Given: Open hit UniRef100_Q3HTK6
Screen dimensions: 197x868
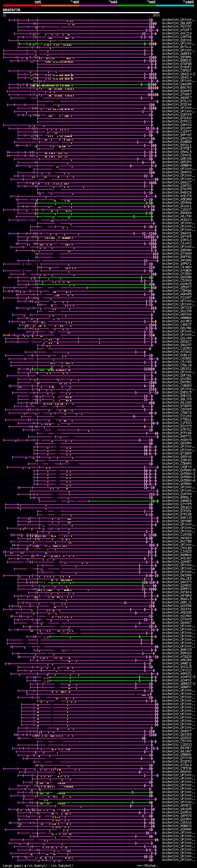Looking at the screenshot, I should 177,37.
